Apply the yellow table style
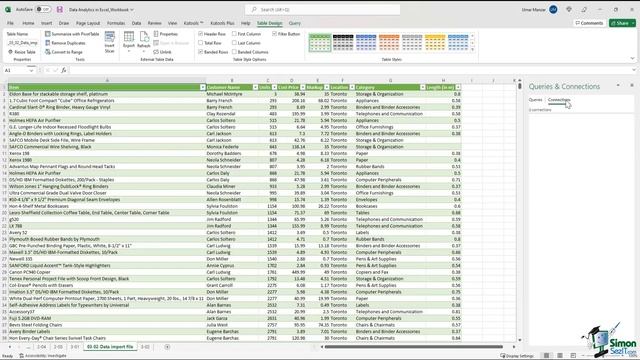 [x=435, y=42]
